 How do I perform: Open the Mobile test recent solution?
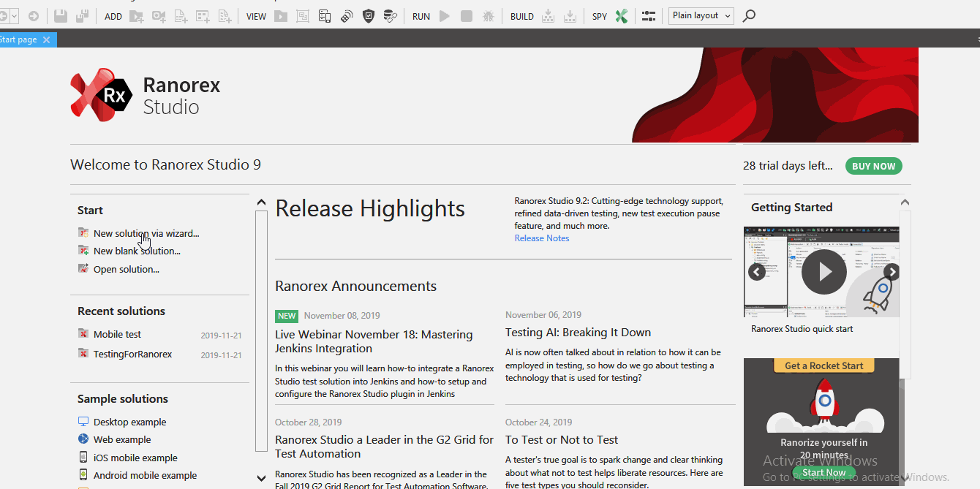coord(117,335)
